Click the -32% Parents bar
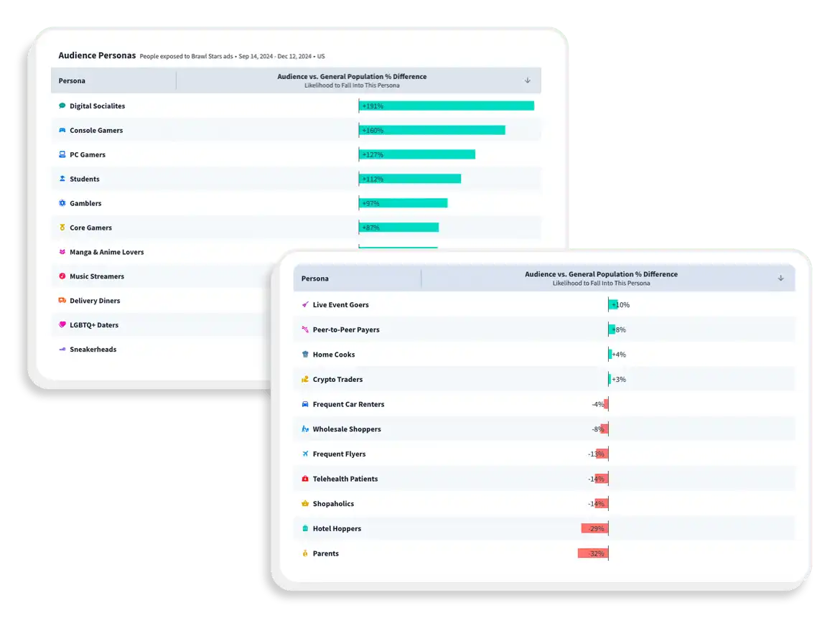Screen dimensions: 840x618 (x=594, y=553)
